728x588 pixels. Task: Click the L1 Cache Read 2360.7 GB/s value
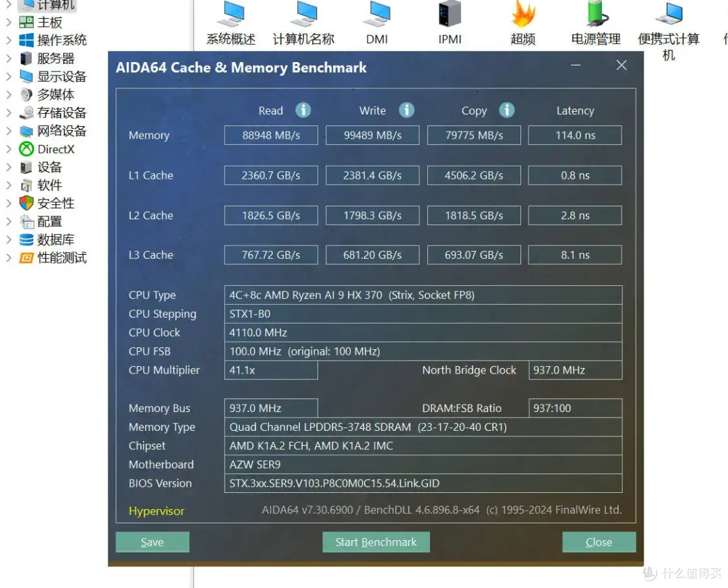tap(271, 175)
